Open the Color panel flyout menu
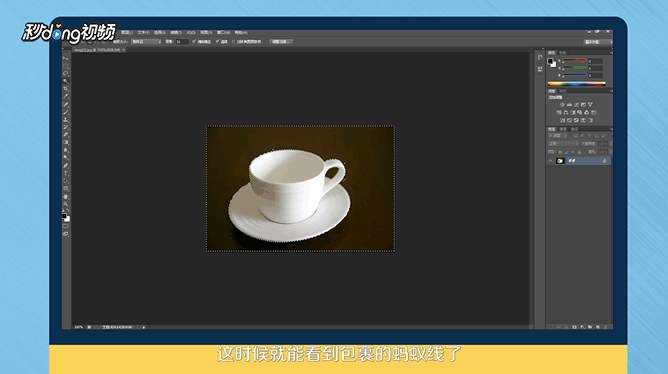The height and width of the screenshot is (374, 668). [611, 52]
